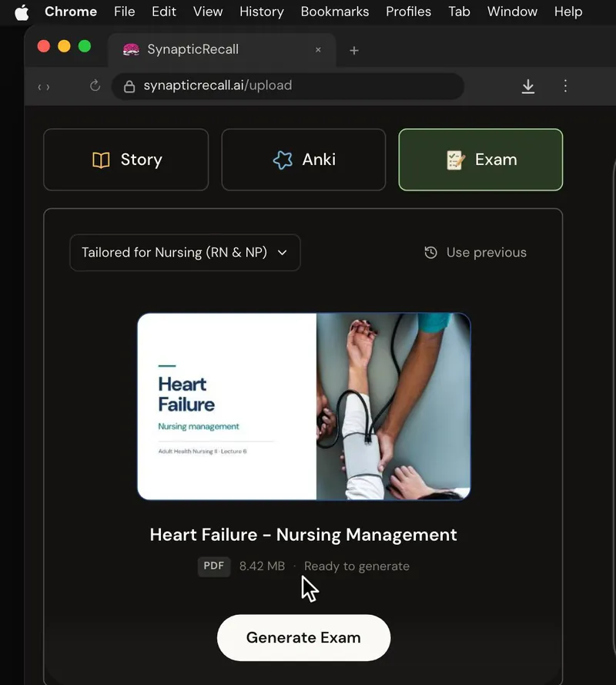Click the PDF file type badge
616x685 pixels.
click(x=214, y=566)
